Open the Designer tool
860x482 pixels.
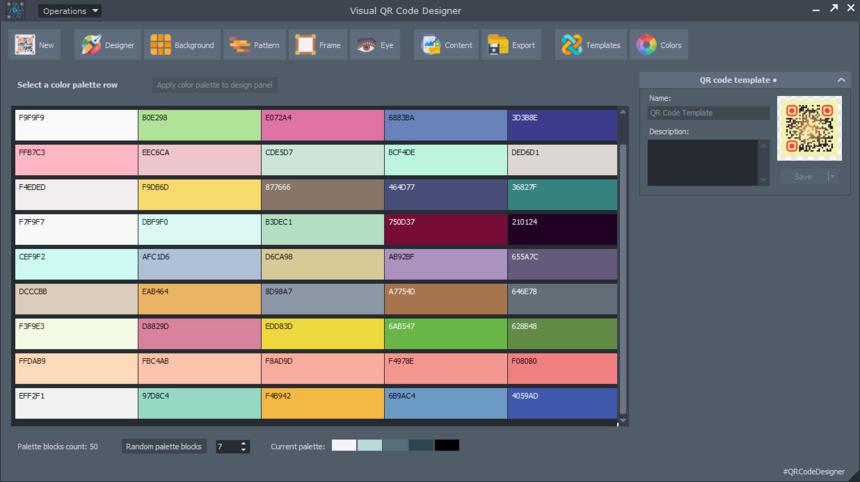(x=108, y=45)
